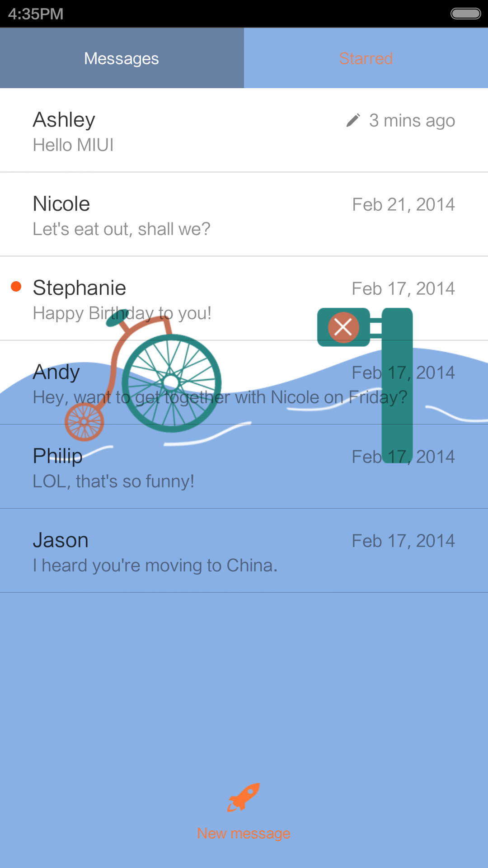Select the Messages tab
Screen dimensions: 488x868
(x=122, y=58)
